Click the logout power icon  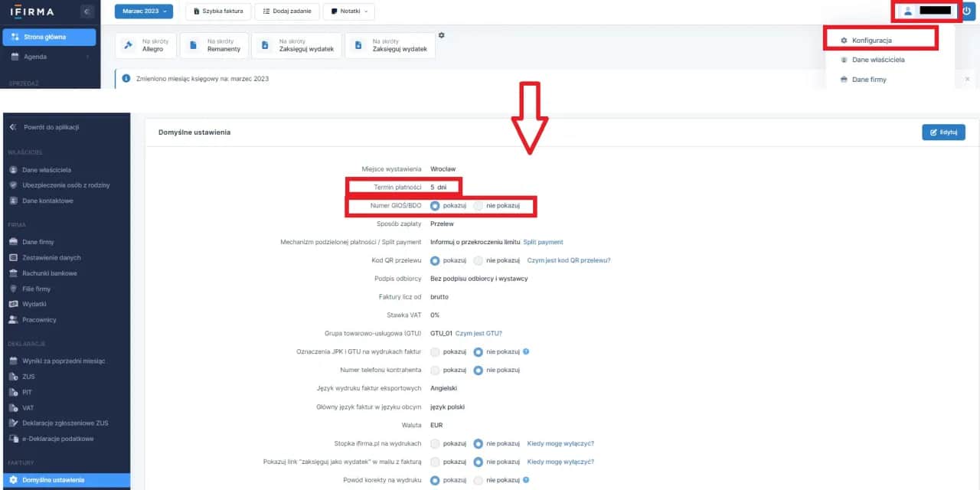[x=966, y=11]
